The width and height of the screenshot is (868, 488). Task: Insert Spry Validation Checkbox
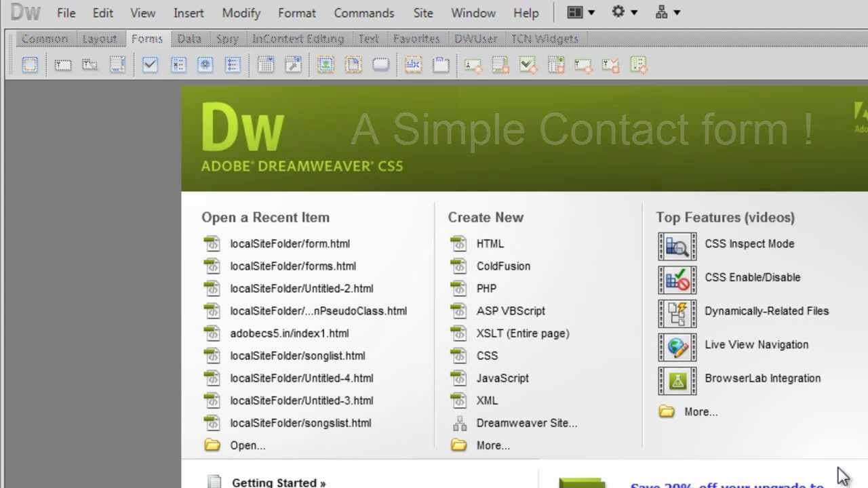coord(528,65)
